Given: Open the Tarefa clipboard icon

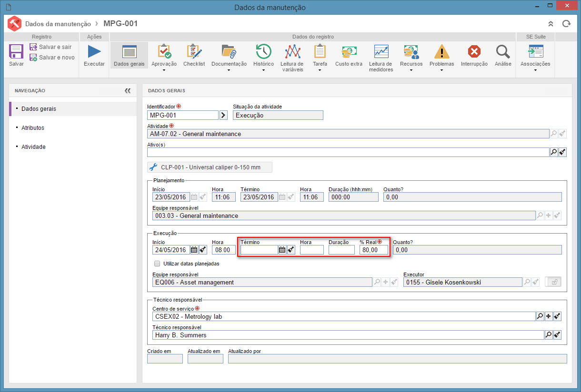Looking at the screenshot, I should pos(320,51).
